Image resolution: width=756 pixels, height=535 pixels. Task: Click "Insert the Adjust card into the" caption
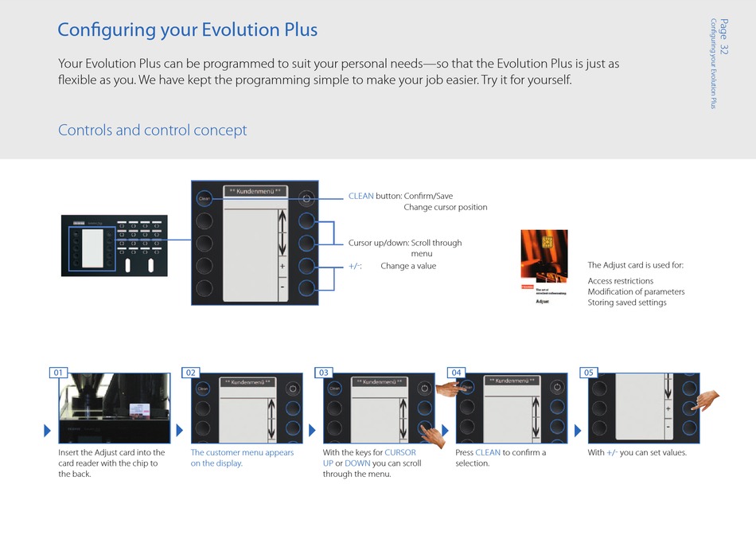pyautogui.click(x=111, y=452)
